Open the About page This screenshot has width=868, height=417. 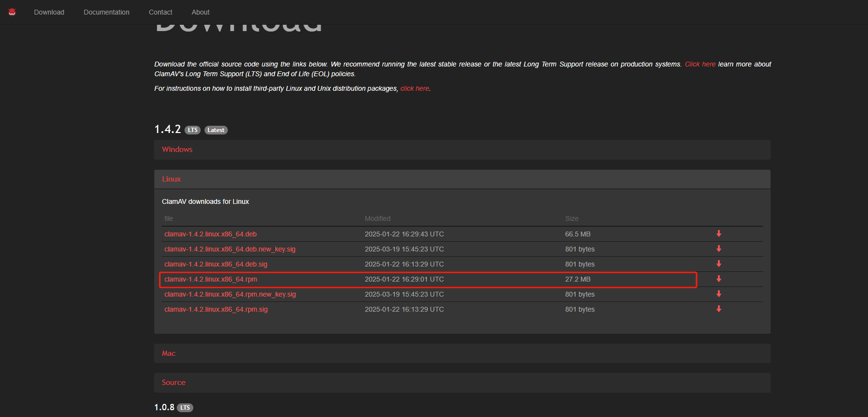pos(201,12)
